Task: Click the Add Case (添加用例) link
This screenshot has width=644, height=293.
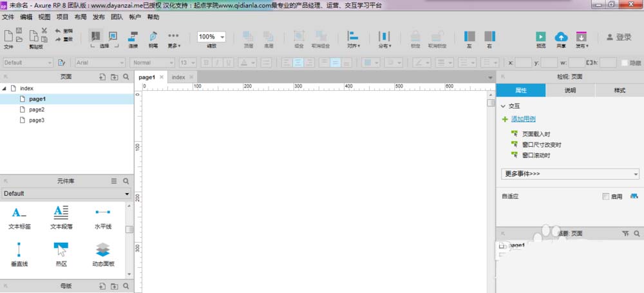Action: pyautogui.click(x=523, y=119)
